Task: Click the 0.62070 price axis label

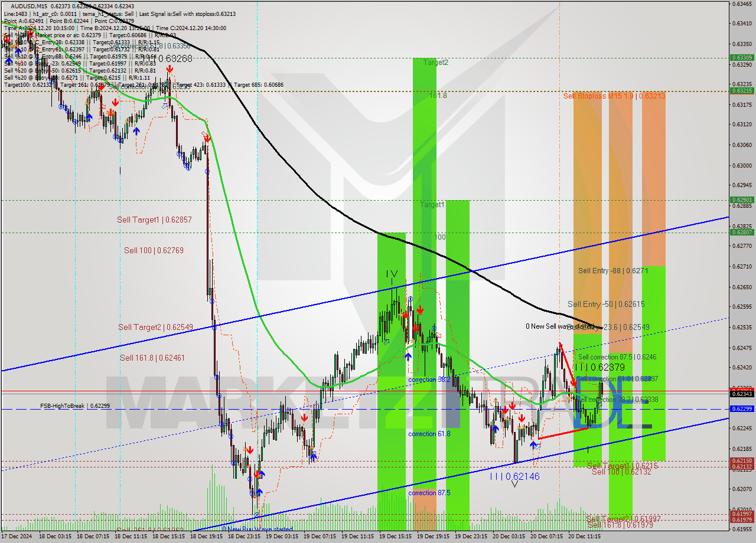Action: click(x=742, y=489)
